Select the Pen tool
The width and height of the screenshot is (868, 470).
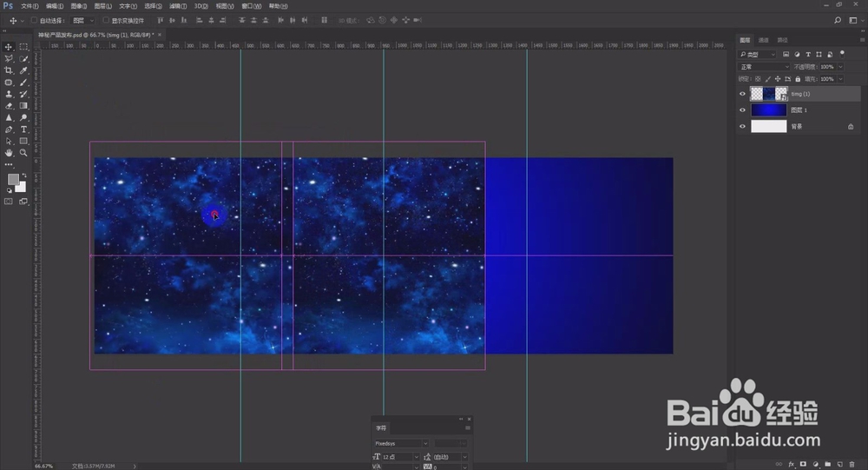pyautogui.click(x=9, y=129)
